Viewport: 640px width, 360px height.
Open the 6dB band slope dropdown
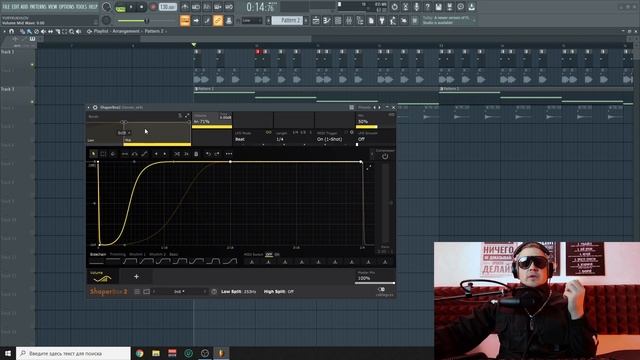pos(124,133)
